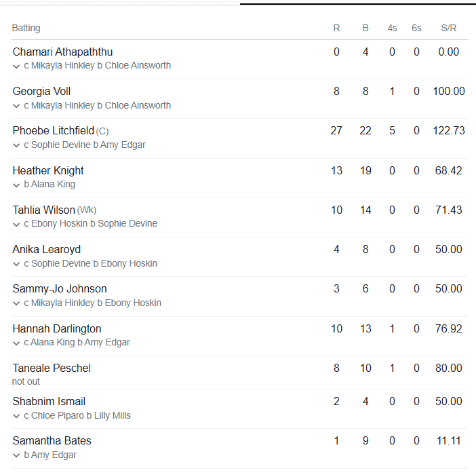This screenshot has height=475, width=476.
Task: Click Georgia Voll player name
Action: pyautogui.click(x=41, y=92)
